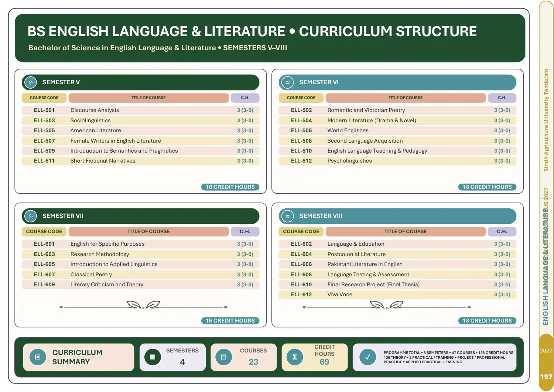Click the credit hours for Psycholinguistics
554x392 pixels.
[502, 161]
